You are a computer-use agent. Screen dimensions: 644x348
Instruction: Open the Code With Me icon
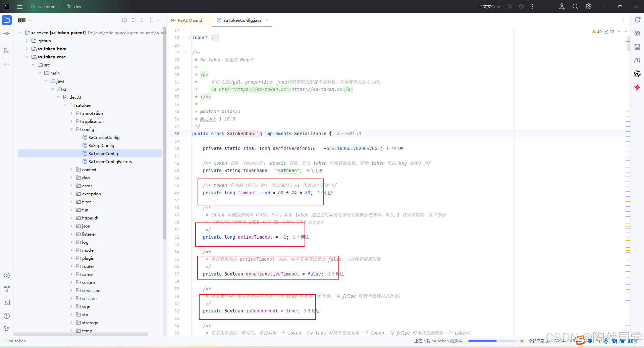[562, 6]
